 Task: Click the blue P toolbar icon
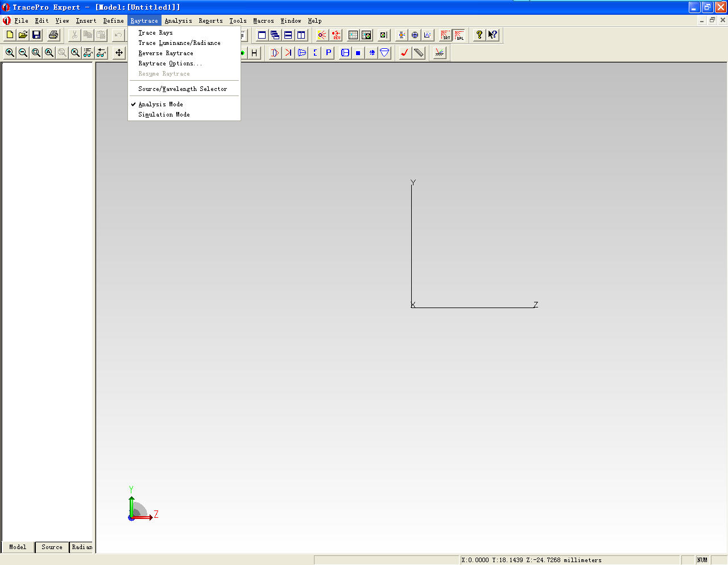click(328, 53)
